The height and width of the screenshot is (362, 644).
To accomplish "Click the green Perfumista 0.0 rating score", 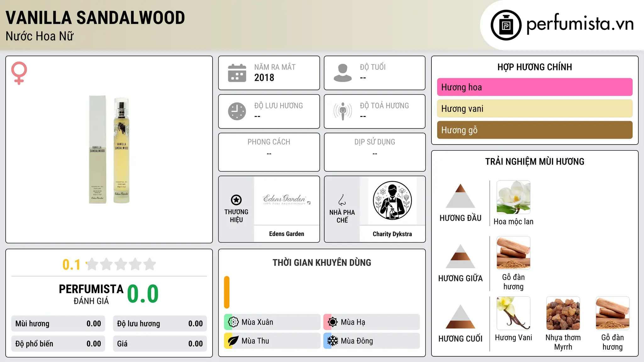I will (143, 294).
